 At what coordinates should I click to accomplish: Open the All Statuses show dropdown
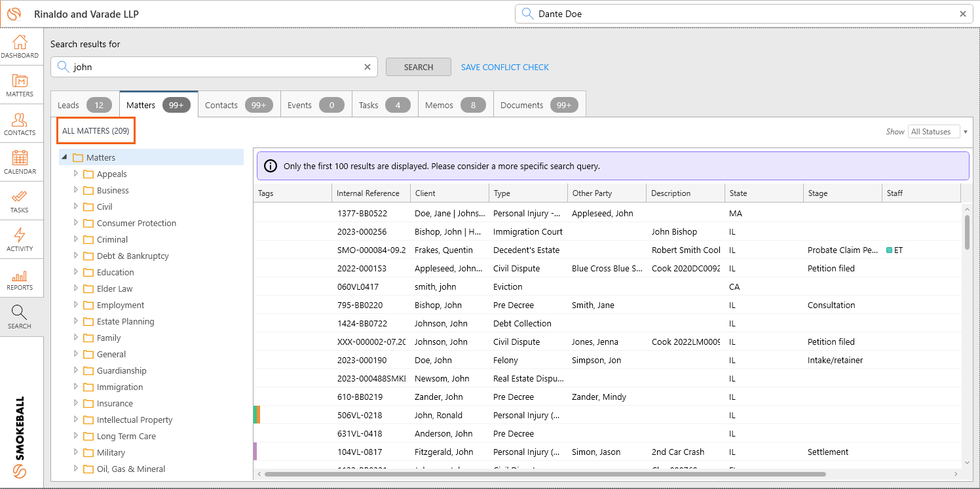point(937,132)
